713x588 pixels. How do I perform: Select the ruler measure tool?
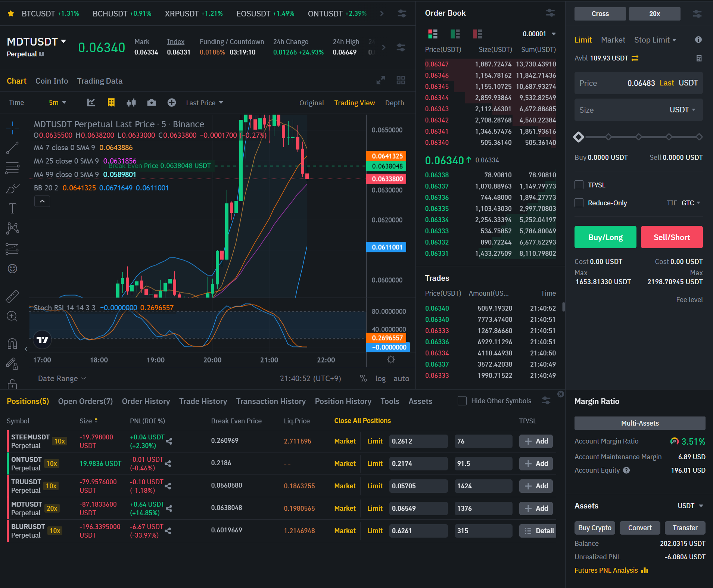12,296
